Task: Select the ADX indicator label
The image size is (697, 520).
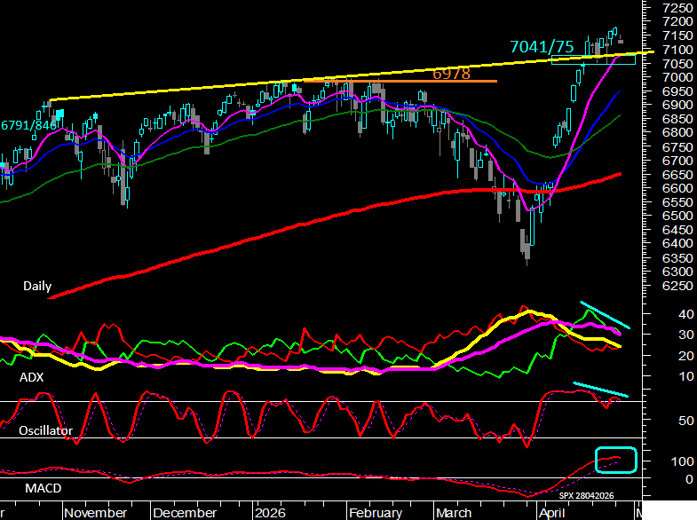Action: click(x=33, y=380)
